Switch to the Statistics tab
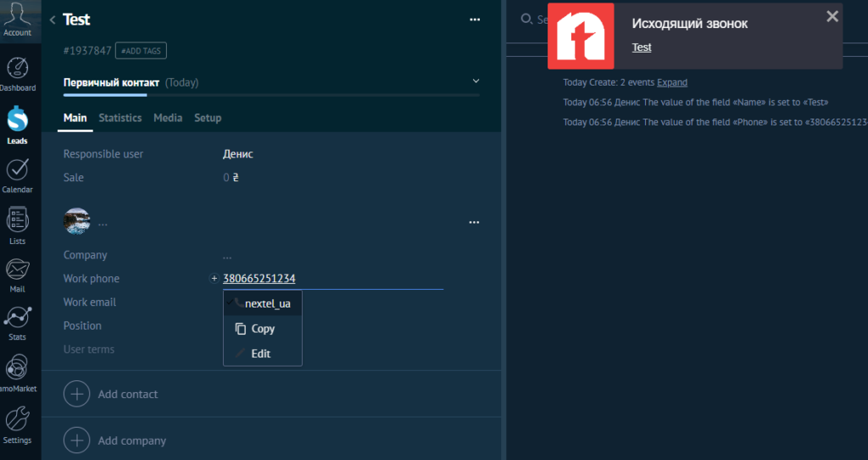This screenshot has height=460, width=868. (120, 118)
